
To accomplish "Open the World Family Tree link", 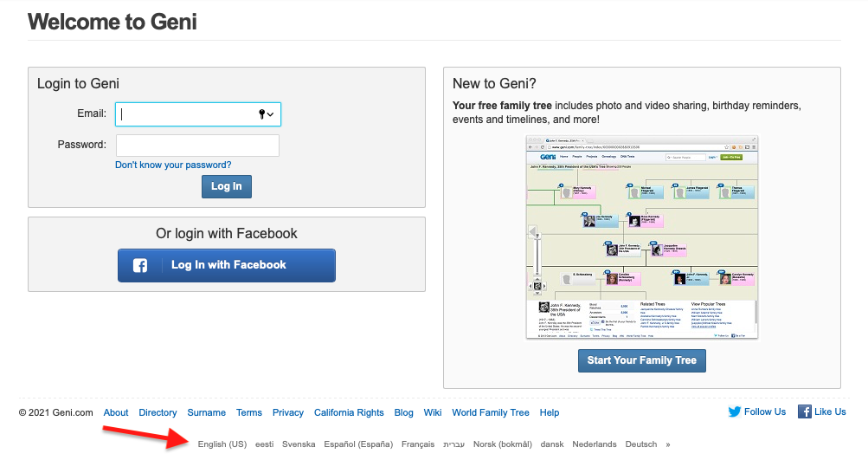I will [x=490, y=413].
